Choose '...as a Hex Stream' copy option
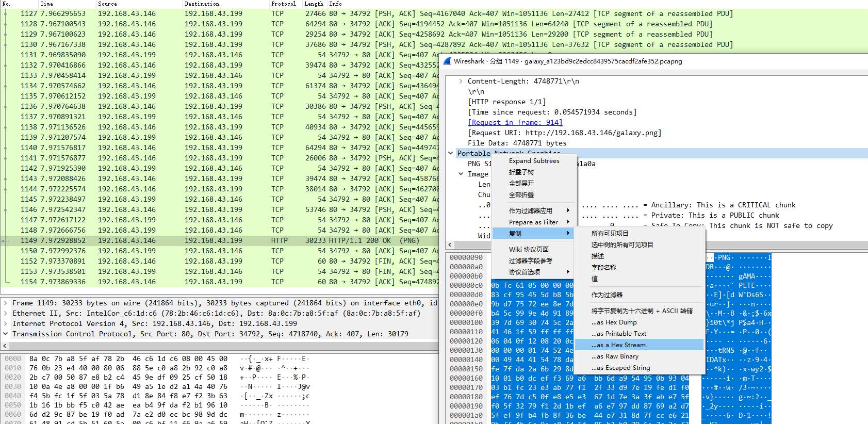The height and width of the screenshot is (424, 868). 618,345
